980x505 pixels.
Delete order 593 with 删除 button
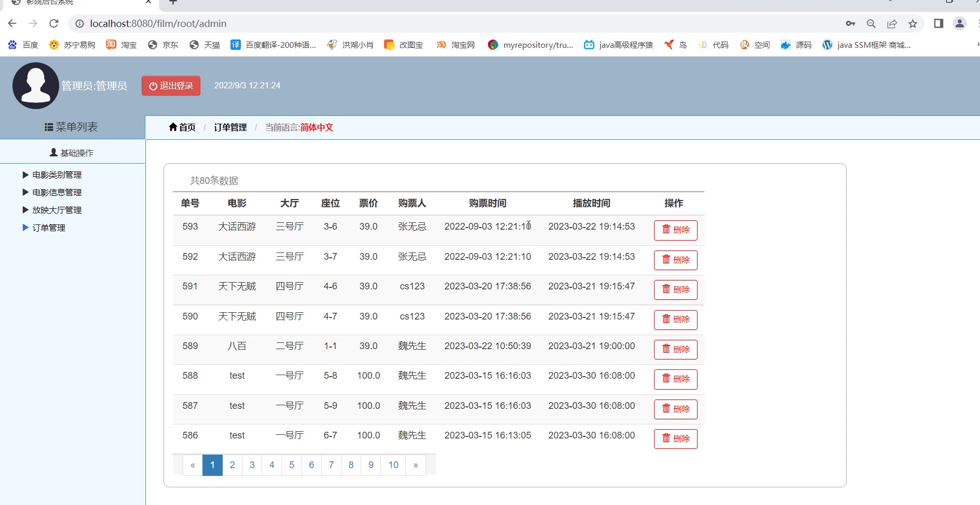675,230
